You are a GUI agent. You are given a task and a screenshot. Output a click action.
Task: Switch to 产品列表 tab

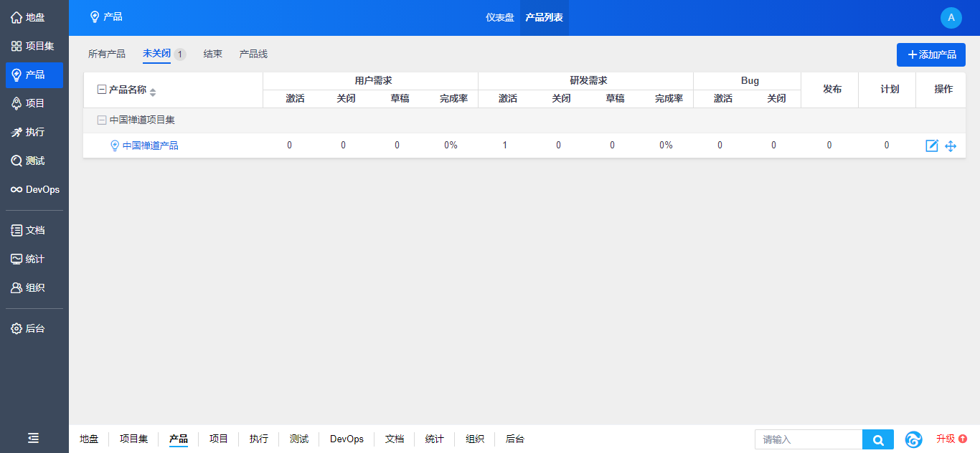pos(544,17)
